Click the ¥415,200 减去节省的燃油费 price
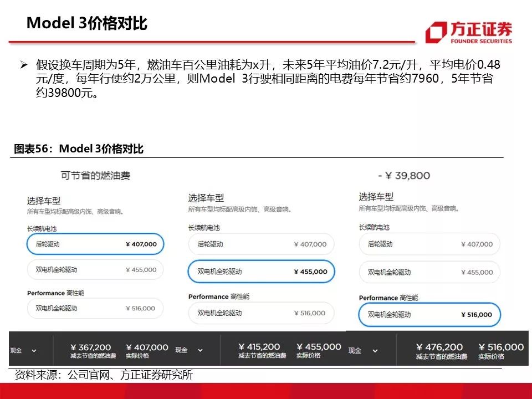 pyautogui.click(x=262, y=351)
